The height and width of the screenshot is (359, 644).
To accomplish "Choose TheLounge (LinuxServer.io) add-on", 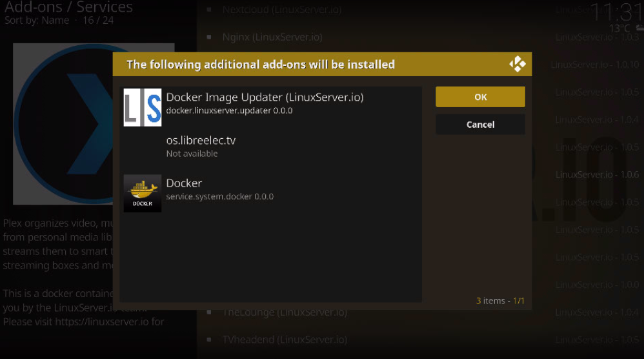I will [285, 313].
